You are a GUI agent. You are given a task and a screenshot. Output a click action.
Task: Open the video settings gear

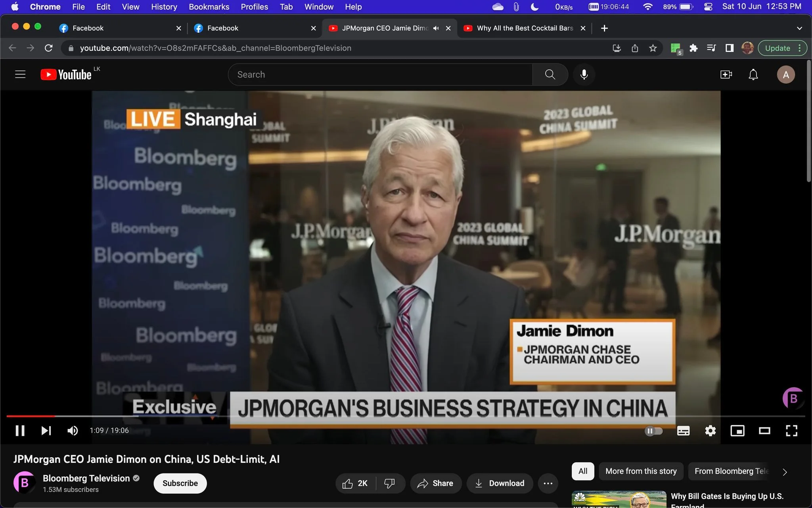[x=710, y=431]
